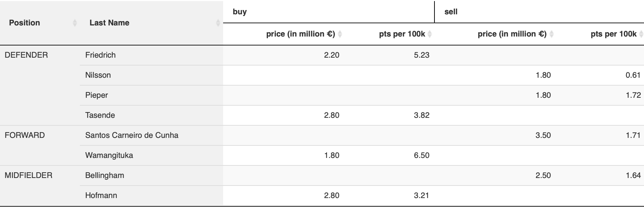Sort by buy price using its arrow icon

340,34
